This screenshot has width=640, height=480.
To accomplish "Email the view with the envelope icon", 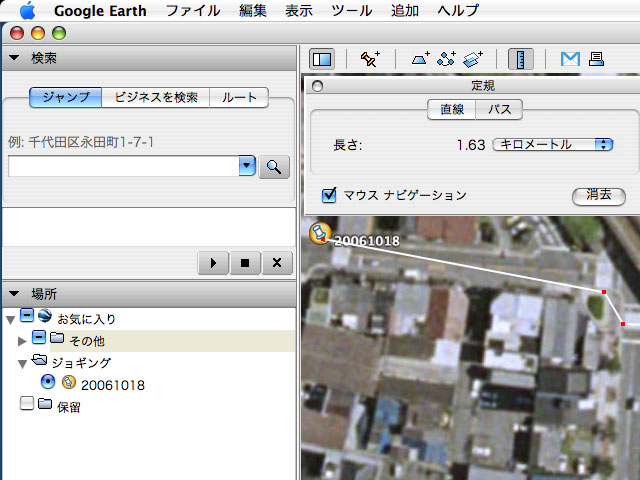I will (x=570, y=59).
